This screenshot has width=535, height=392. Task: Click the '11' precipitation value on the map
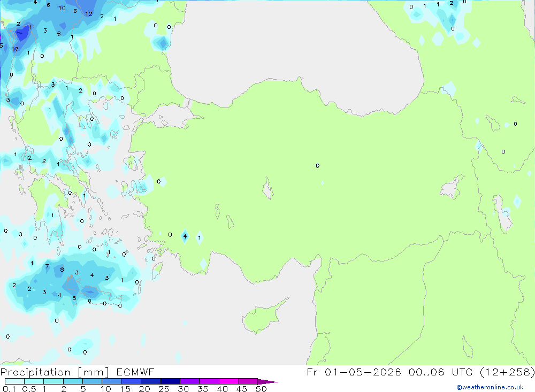(32, 27)
